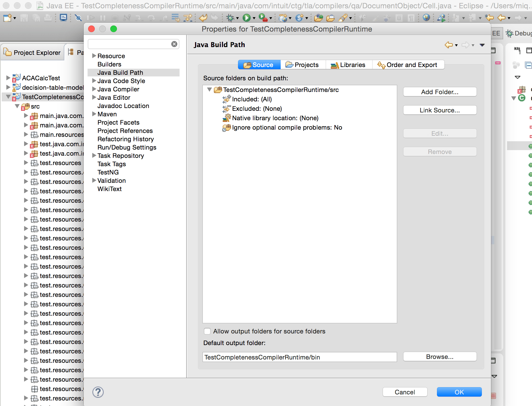Clear the properties filter text
Viewport: 532px width, 406px height.
click(x=174, y=44)
